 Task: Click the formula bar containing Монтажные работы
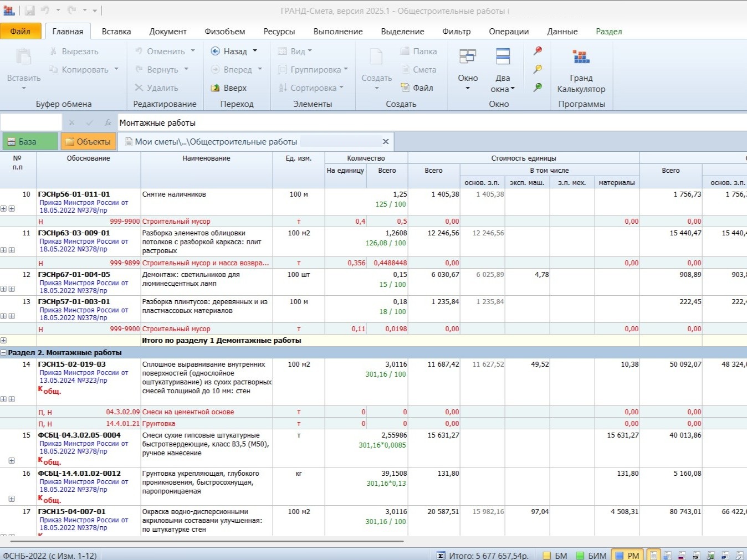tap(388, 123)
